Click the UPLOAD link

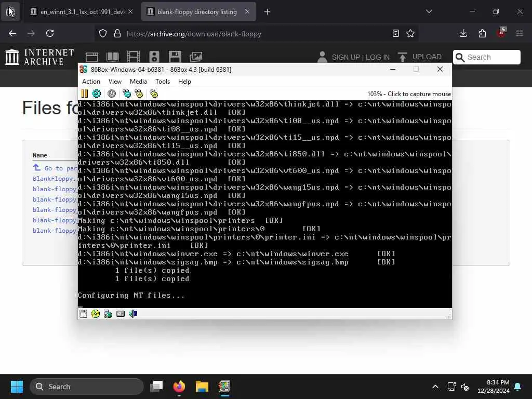tap(427, 57)
